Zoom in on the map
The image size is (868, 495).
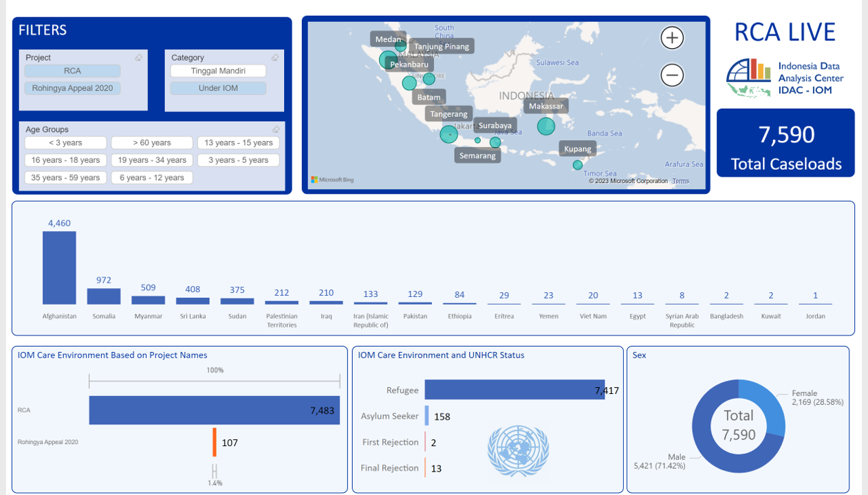672,38
